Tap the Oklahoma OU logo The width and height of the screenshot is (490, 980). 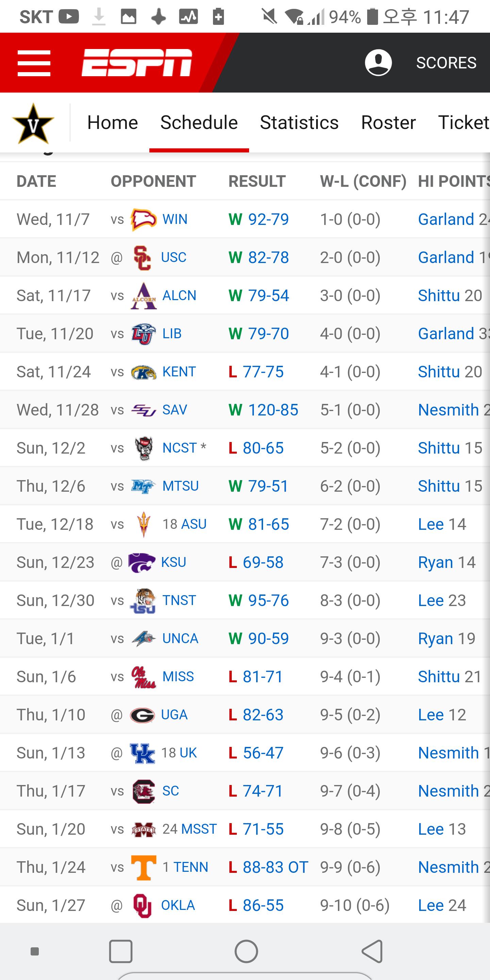142,905
